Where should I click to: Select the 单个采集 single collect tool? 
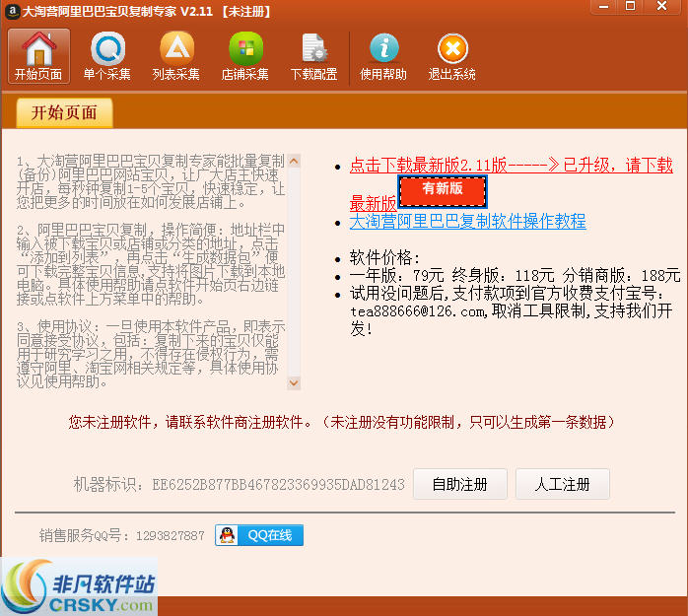107,56
